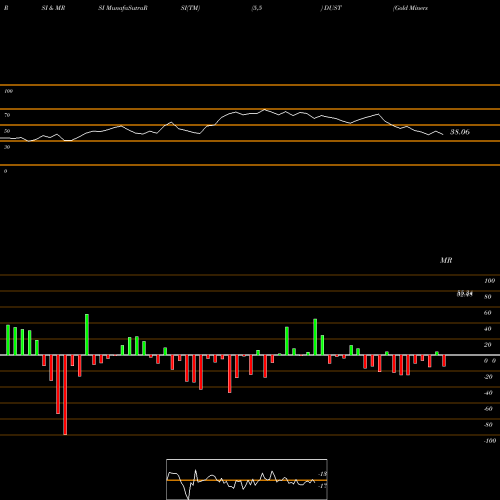This screenshot has height=500, width=500.
Task: Click the MR axis label -100
Action: click(490, 441)
